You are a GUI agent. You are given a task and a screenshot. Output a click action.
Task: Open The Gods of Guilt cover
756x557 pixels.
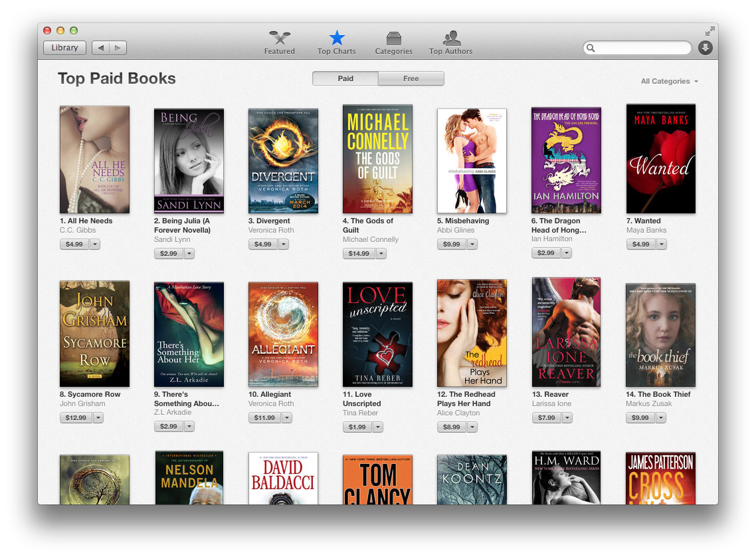377,159
